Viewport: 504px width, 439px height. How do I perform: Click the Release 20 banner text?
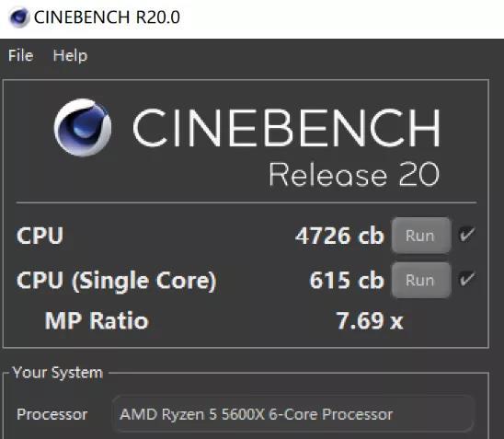click(x=354, y=174)
